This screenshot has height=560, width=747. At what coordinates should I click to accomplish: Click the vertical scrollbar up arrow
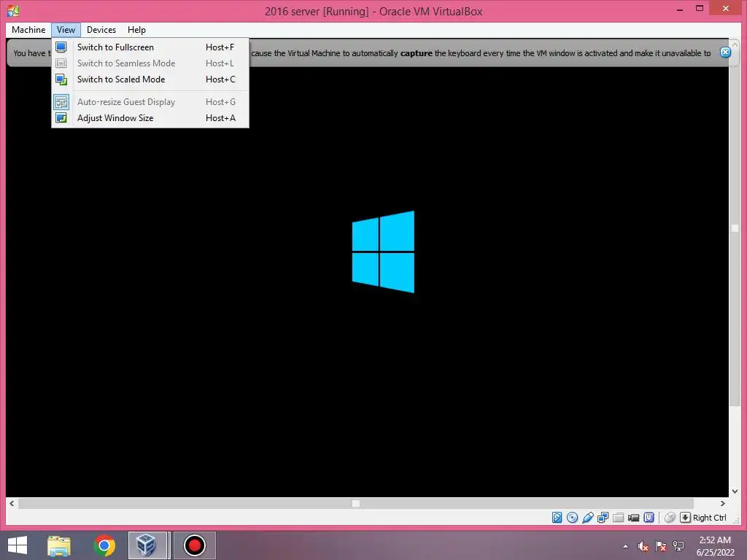[735, 44]
